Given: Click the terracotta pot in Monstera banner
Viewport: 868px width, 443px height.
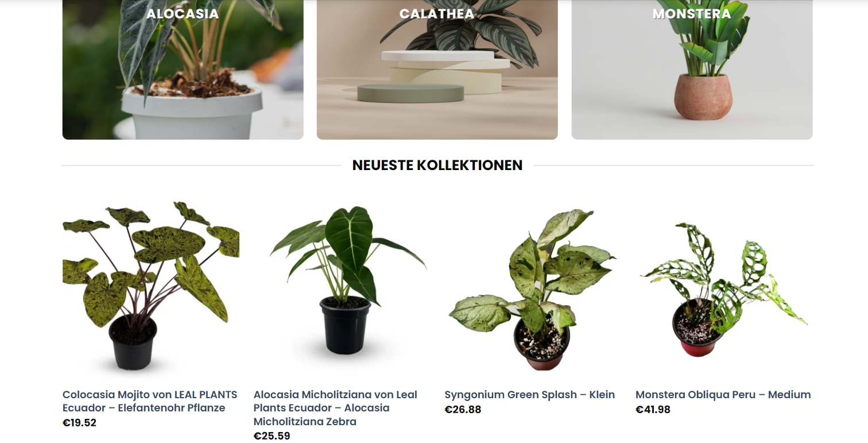Looking at the screenshot, I should (703, 97).
